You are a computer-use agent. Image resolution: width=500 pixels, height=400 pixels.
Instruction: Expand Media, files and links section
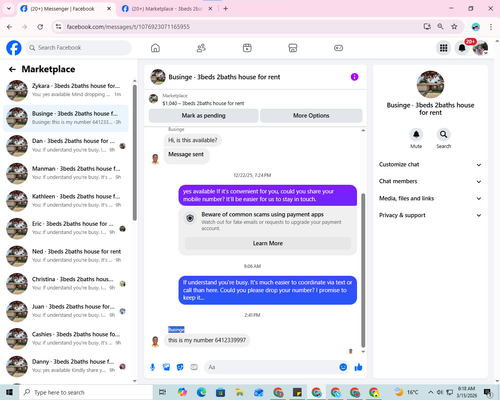click(430, 198)
